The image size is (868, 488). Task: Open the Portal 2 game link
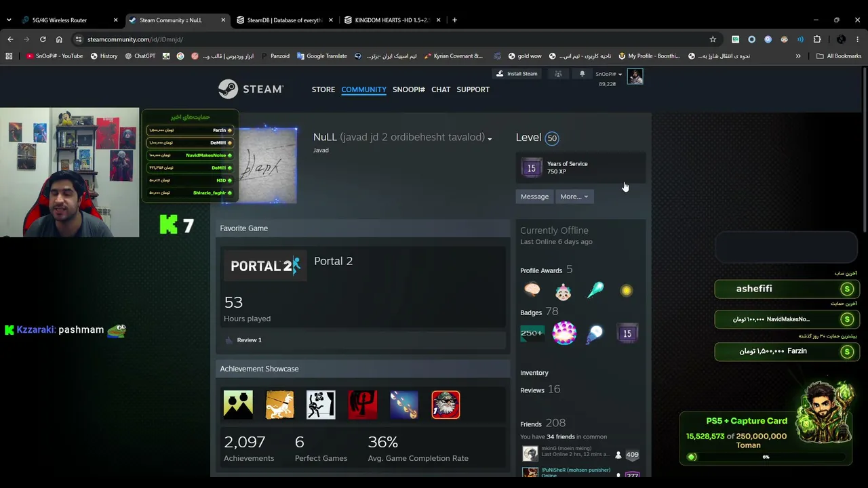[333, 261]
